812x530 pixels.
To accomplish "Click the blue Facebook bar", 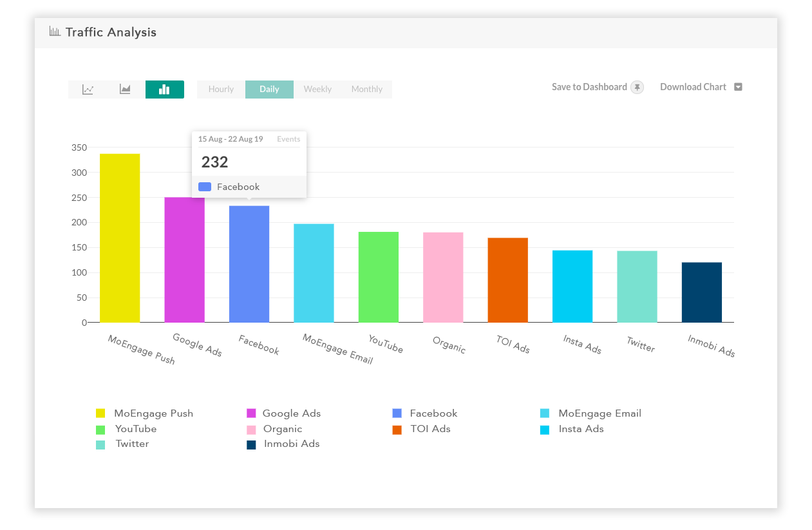I will pyautogui.click(x=249, y=264).
